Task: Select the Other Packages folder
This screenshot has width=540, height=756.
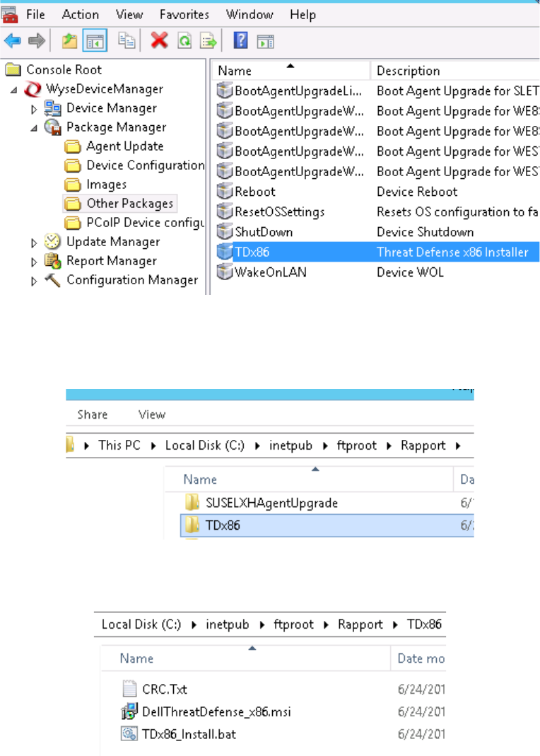Action: (x=120, y=204)
